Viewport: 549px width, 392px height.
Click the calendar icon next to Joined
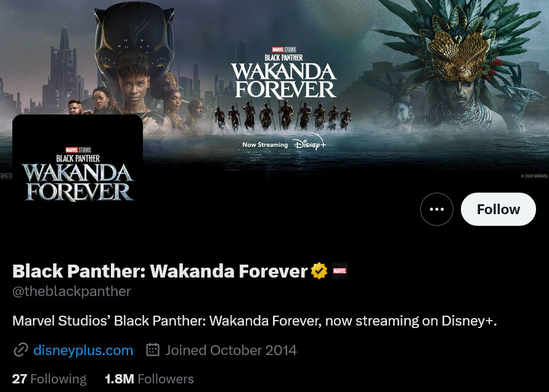pyautogui.click(x=153, y=350)
